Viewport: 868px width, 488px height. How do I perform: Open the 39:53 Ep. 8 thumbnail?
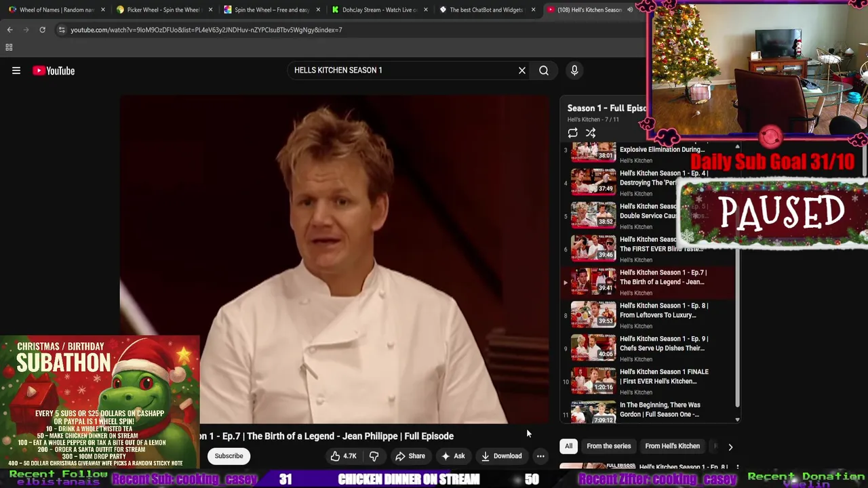pyautogui.click(x=593, y=315)
